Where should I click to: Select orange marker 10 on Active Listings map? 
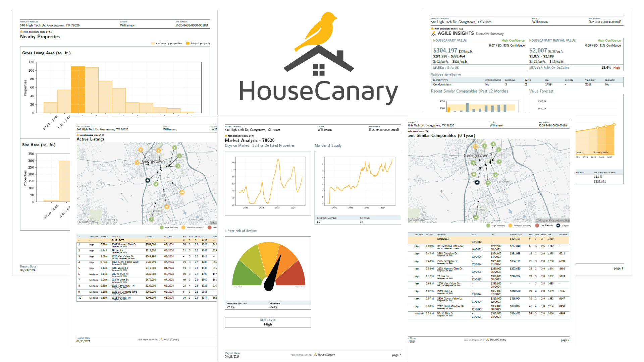pos(182,192)
